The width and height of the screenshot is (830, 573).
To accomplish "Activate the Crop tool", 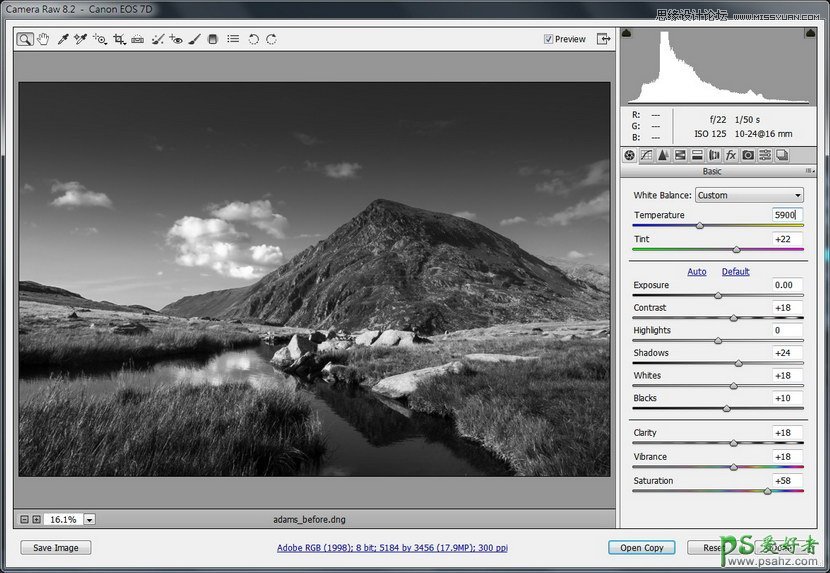I will pyautogui.click(x=119, y=39).
